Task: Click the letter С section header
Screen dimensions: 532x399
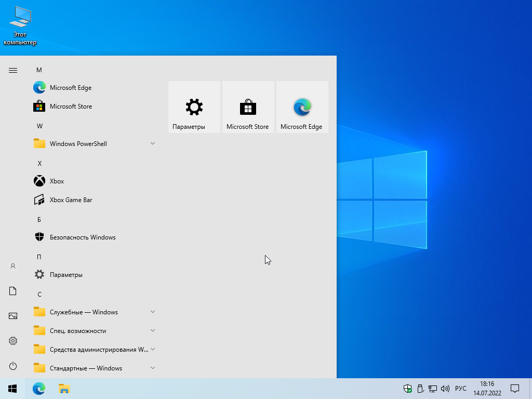Action: click(39, 294)
